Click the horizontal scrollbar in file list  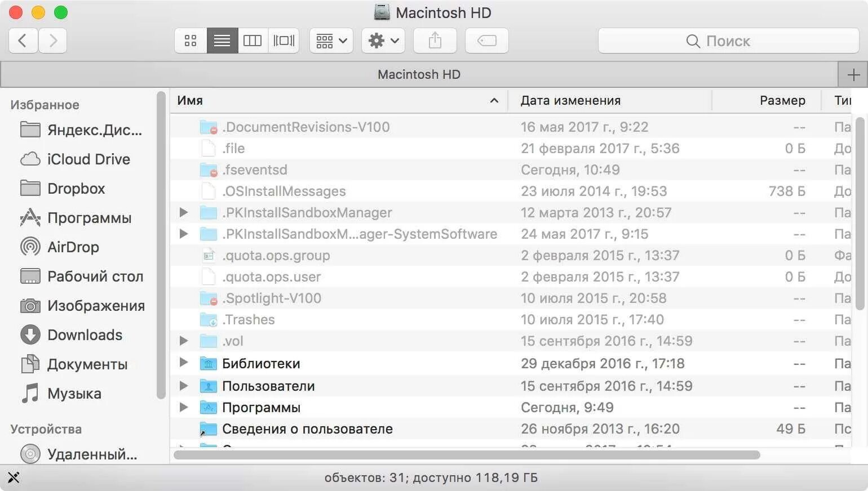467,454
